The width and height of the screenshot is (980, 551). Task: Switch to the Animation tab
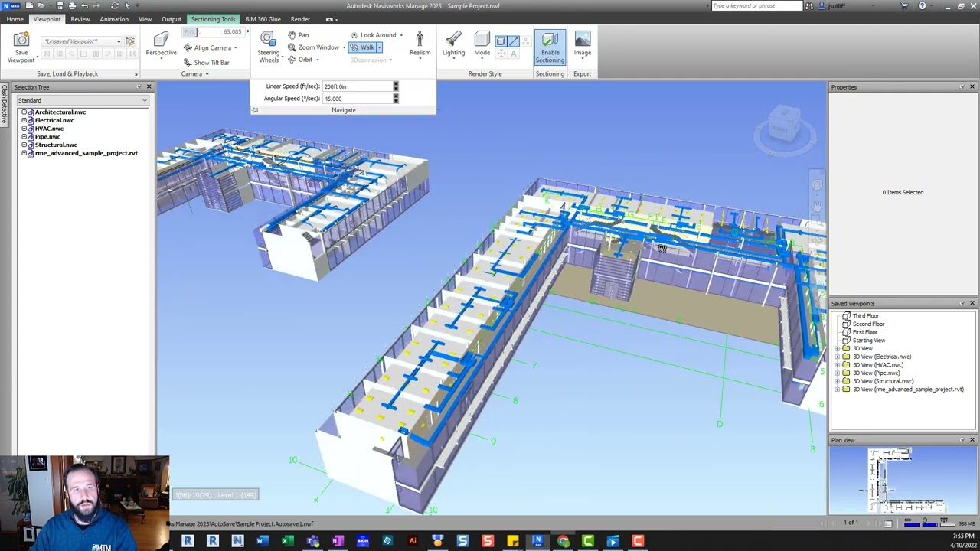[114, 19]
